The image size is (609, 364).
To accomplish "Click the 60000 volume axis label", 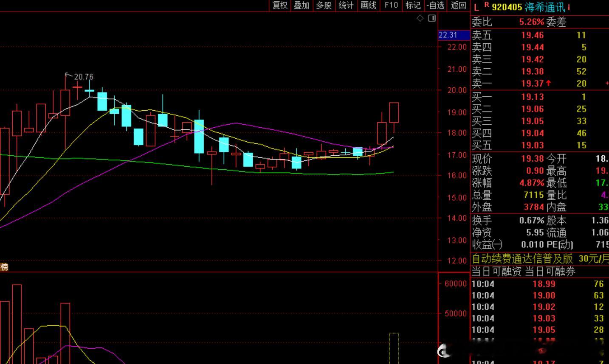I will pyautogui.click(x=455, y=284).
